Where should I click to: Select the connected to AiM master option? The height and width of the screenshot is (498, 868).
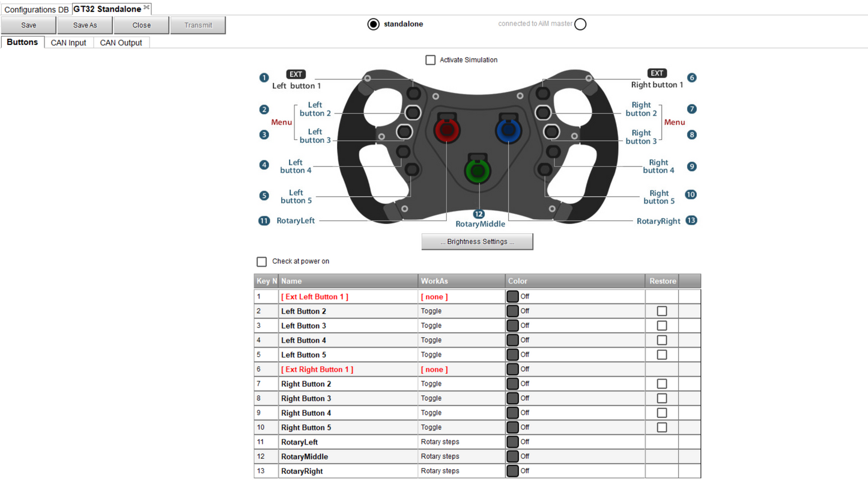(x=580, y=24)
